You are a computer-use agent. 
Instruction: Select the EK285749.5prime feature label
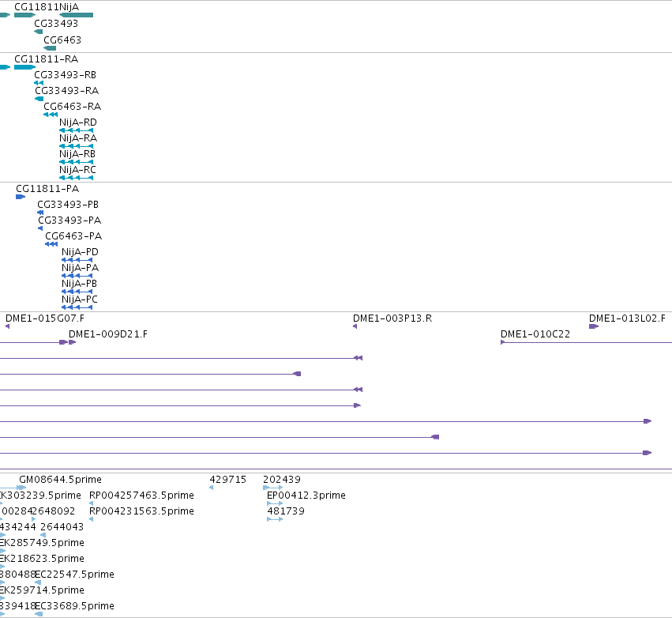42,543
